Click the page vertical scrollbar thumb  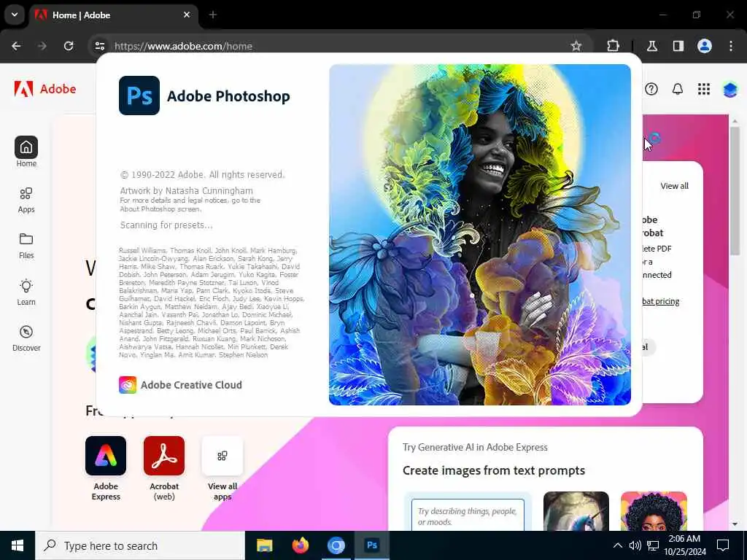[x=734, y=190]
